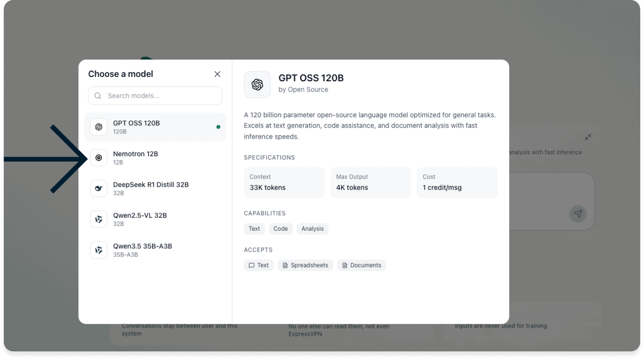This screenshot has width=644, height=359.
Task: Pick the DeepSeek R1 Distill 32B name
Action: point(151,185)
